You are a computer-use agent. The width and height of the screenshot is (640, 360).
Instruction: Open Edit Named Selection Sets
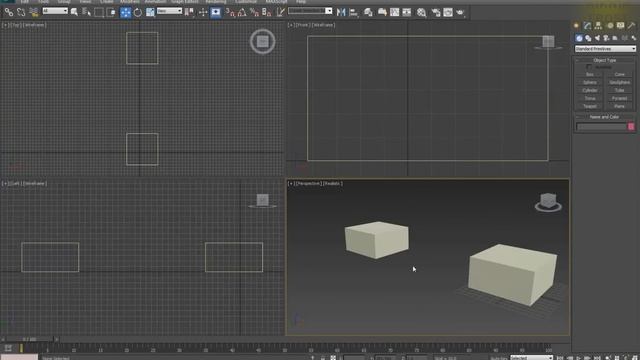[x=281, y=13]
